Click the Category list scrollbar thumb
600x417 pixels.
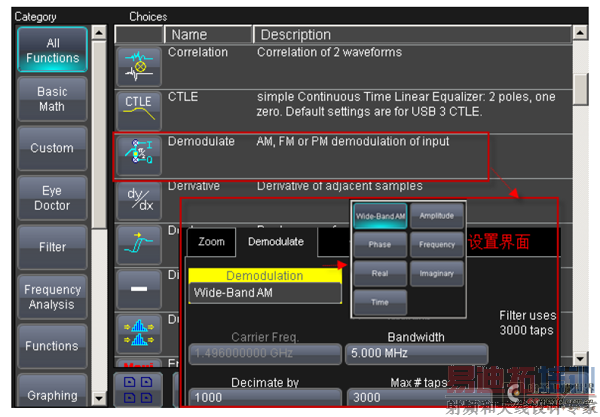99,134
